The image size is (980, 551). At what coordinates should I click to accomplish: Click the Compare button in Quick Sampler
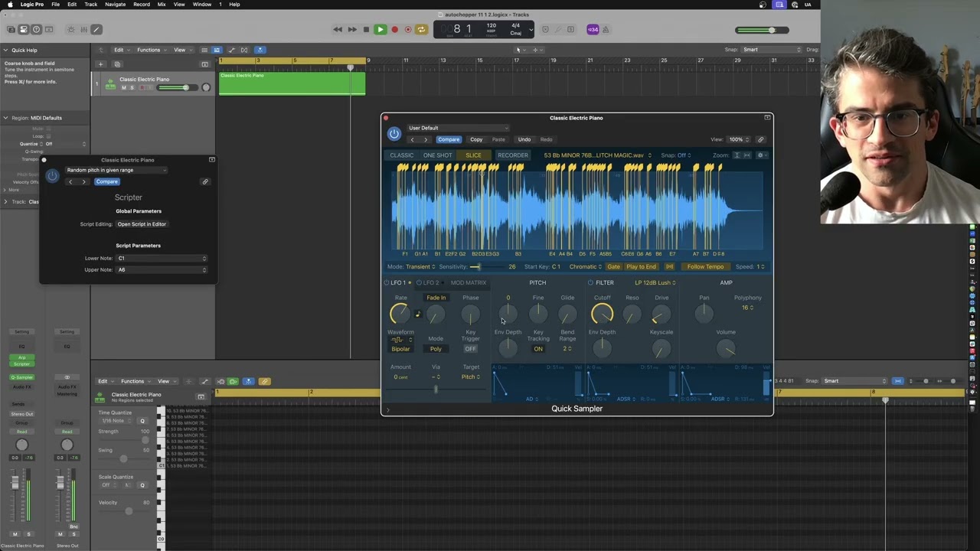[449, 139]
